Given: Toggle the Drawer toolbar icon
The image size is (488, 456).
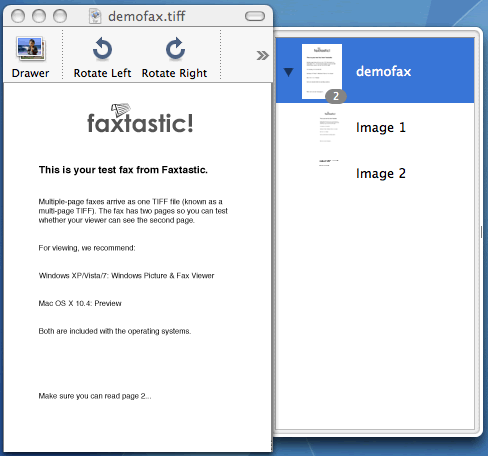Looking at the screenshot, I should 31,49.
